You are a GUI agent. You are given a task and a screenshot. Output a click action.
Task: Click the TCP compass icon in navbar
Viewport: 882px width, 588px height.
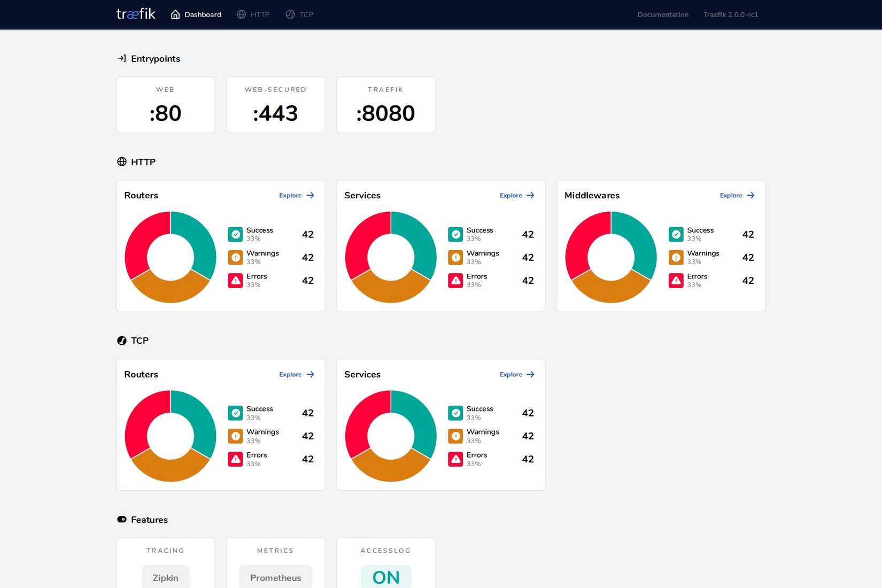[x=289, y=14]
